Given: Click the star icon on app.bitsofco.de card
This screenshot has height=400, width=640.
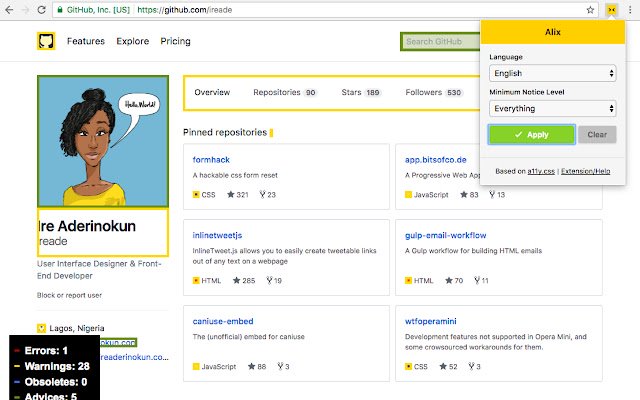Looking at the screenshot, I should [x=464, y=194].
